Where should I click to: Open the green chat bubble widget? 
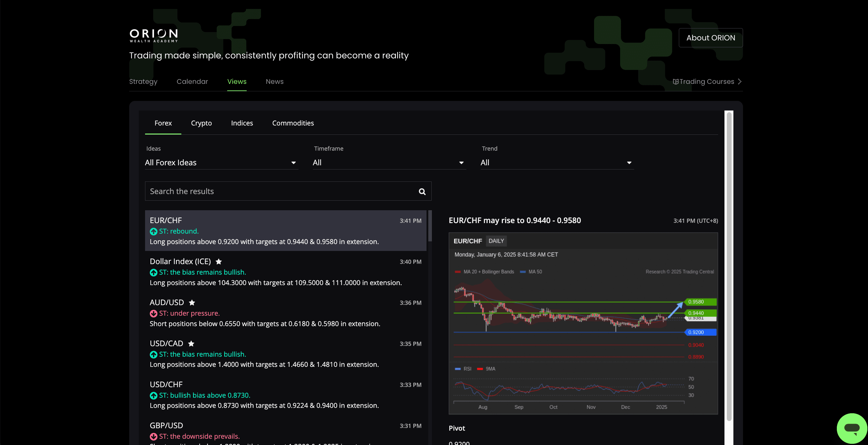tap(852, 428)
